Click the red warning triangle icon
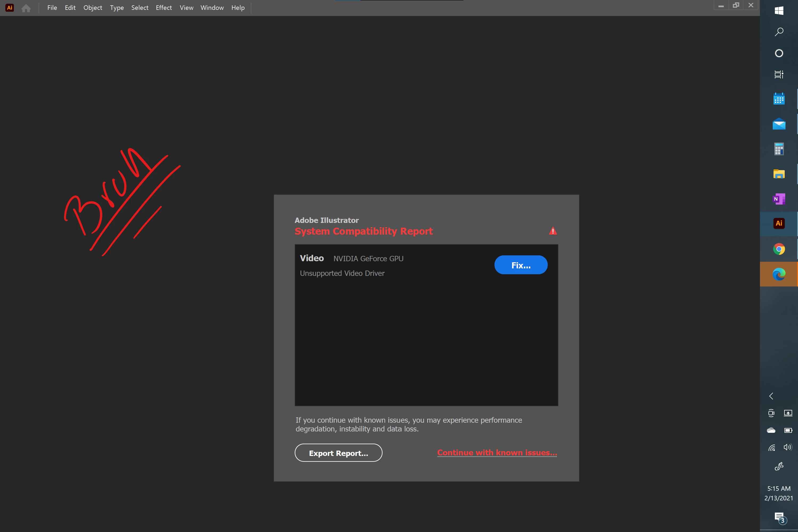 click(553, 231)
